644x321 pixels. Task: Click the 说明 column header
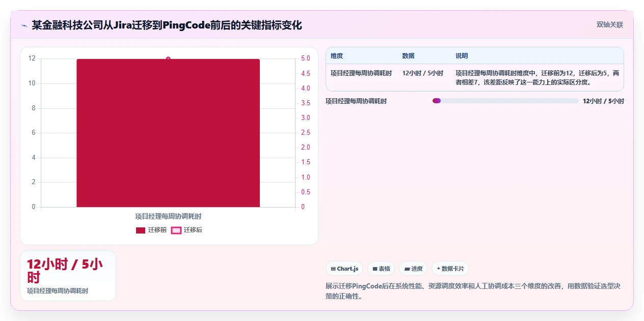coord(462,56)
